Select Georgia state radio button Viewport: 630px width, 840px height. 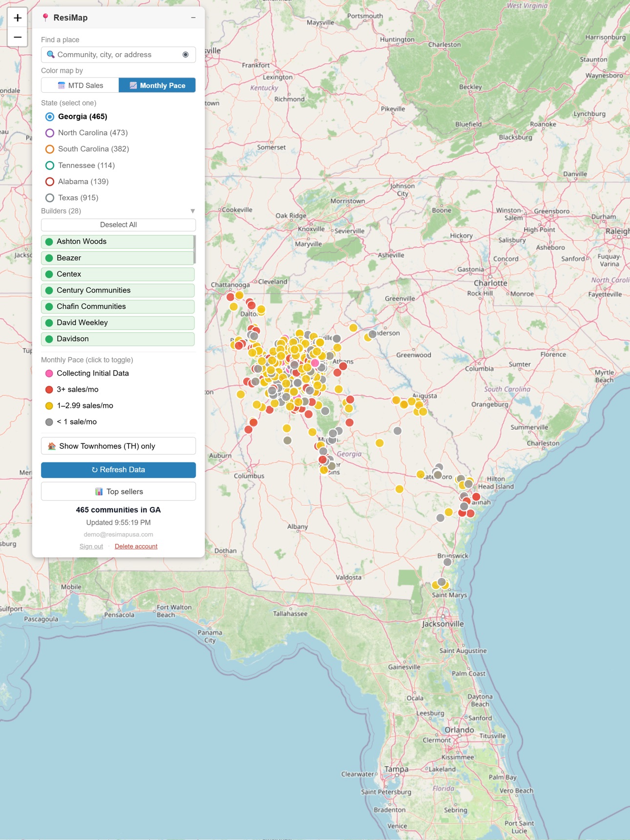pos(50,117)
